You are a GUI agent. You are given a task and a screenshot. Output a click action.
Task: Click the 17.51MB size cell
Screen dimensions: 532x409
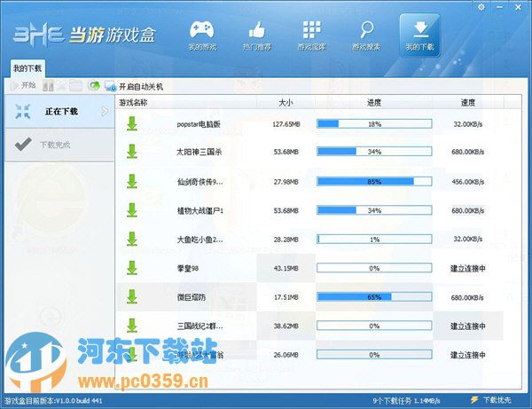[286, 297]
